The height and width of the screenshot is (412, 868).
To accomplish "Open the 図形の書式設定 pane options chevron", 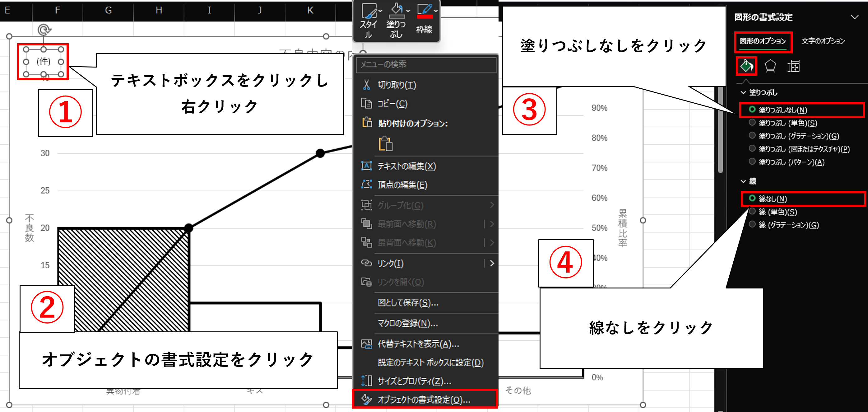I will click(855, 17).
